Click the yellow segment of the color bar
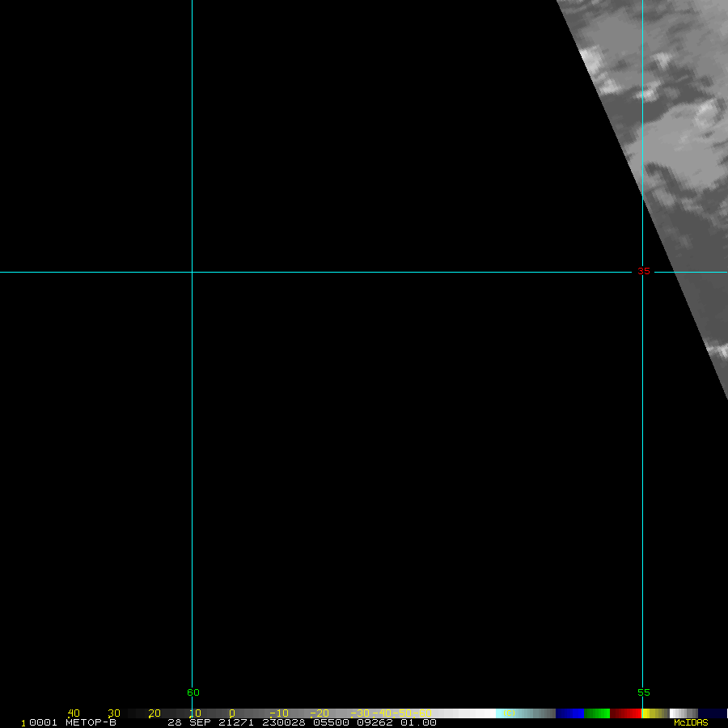This screenshot has height=728, width=728. pos(655,713)
